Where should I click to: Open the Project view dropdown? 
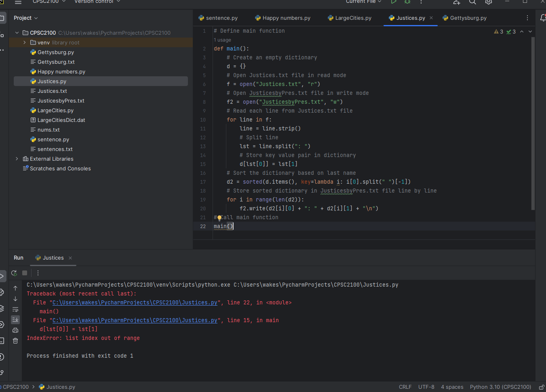click(x=25, y=18)
